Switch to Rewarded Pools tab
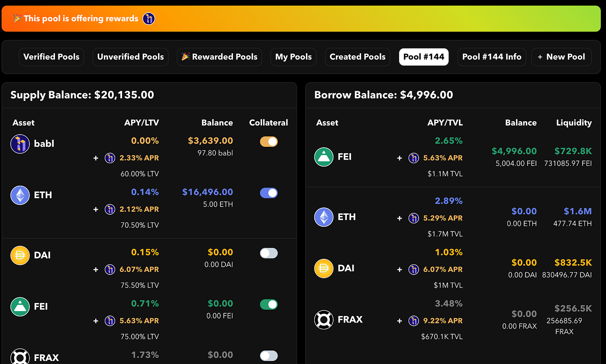The height and width of the screenshot is (364, 606). point(219,57)
